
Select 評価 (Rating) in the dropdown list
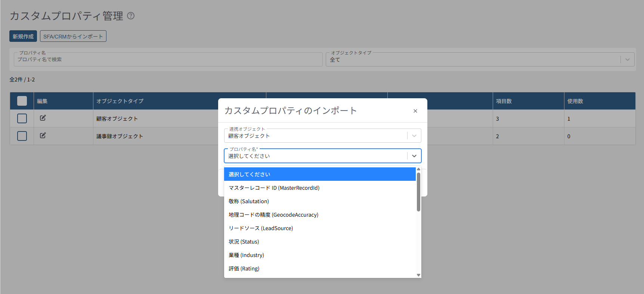pos(244,269)
